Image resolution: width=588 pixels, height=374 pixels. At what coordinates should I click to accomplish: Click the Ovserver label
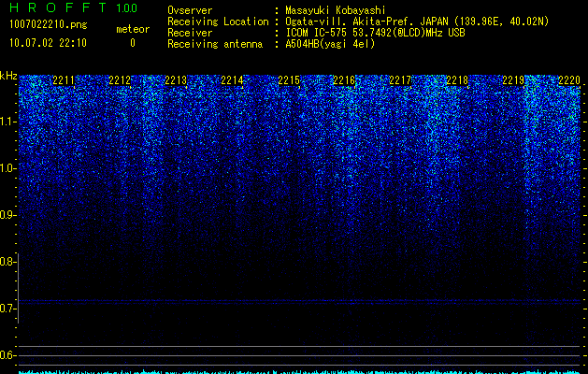(190, 10)
